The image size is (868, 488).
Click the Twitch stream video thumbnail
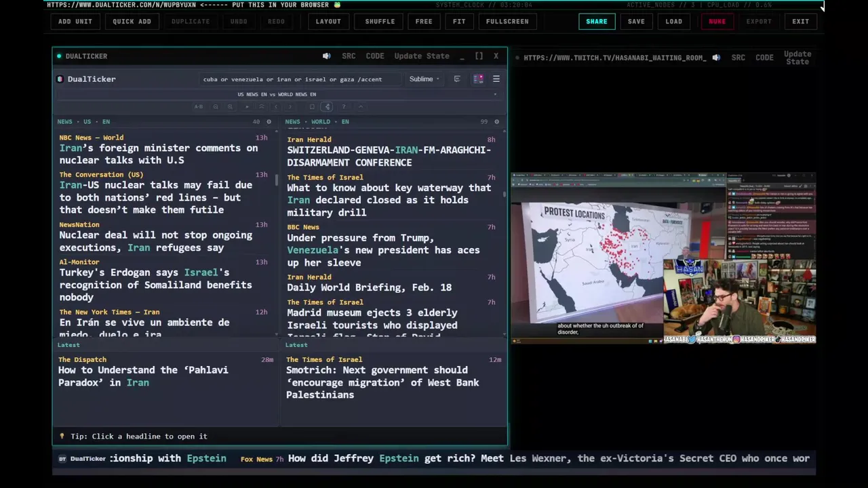coord(663,258)
